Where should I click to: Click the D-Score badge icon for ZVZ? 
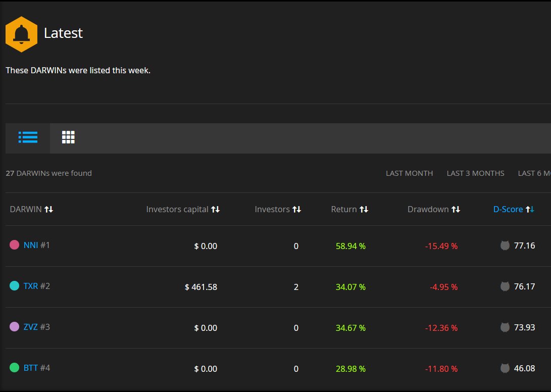(505, 327)
